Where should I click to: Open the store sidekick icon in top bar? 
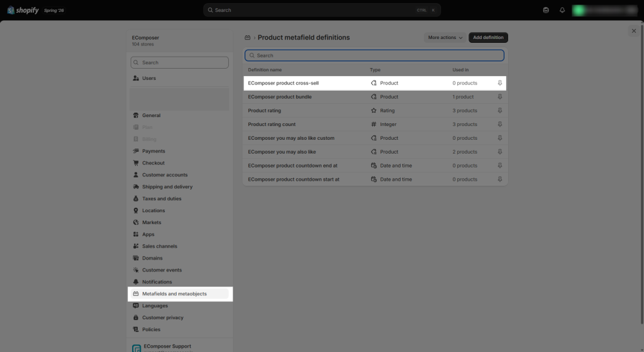[546, 10]
